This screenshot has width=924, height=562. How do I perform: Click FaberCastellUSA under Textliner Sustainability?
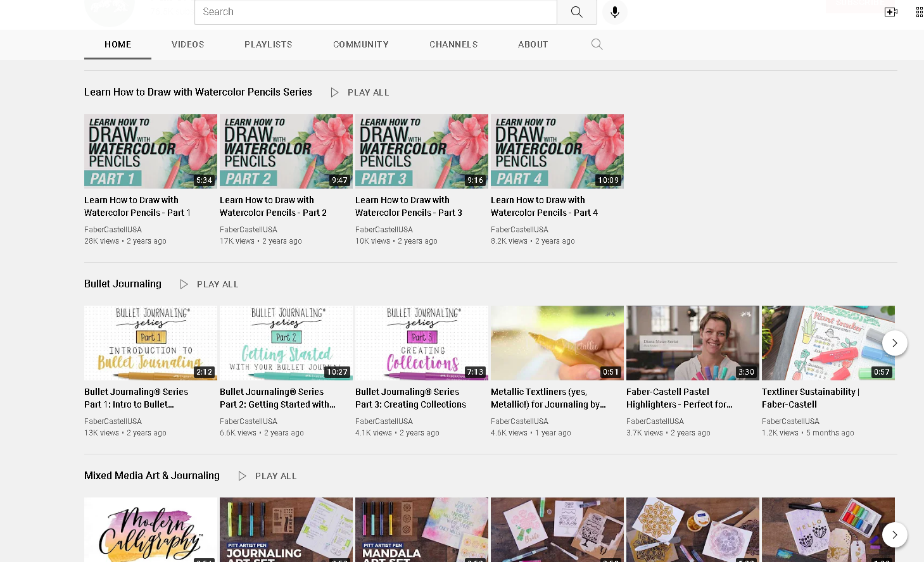(x=790, y=421)
